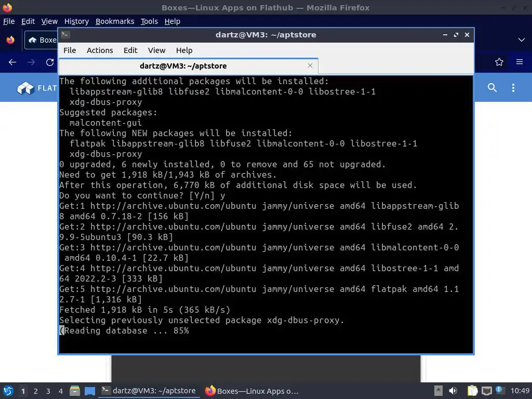Click the 'Do you want to continue? [Y/n]' line
Viewport: 532px width, 399px height.
coord(142,195)
